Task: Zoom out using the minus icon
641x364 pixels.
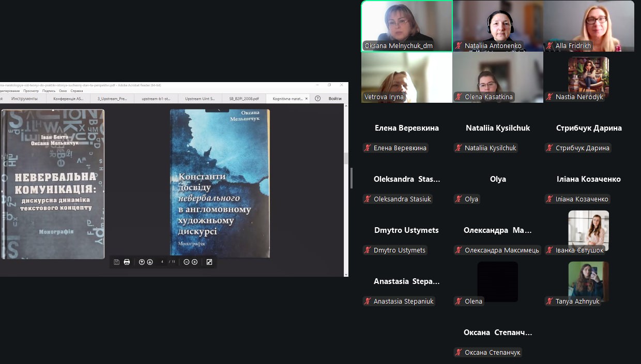Action: (187, 262)
